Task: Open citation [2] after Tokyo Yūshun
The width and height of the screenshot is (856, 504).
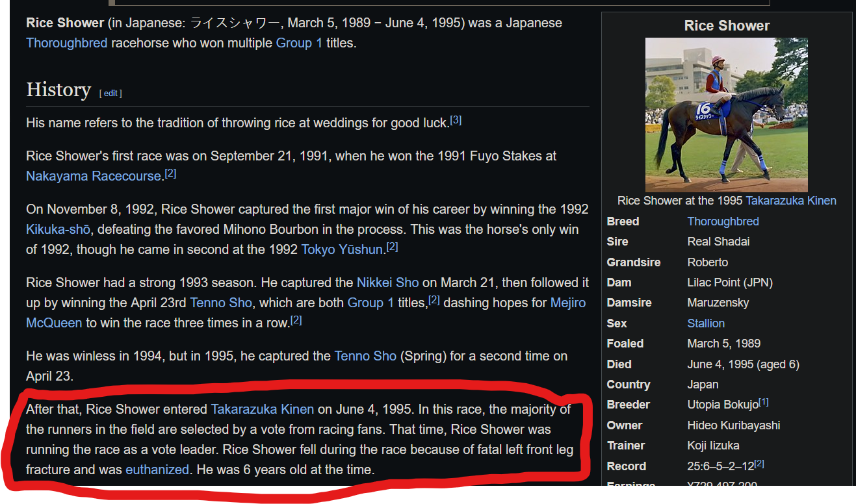Action: pyautogui.click(x=392, y=247)
